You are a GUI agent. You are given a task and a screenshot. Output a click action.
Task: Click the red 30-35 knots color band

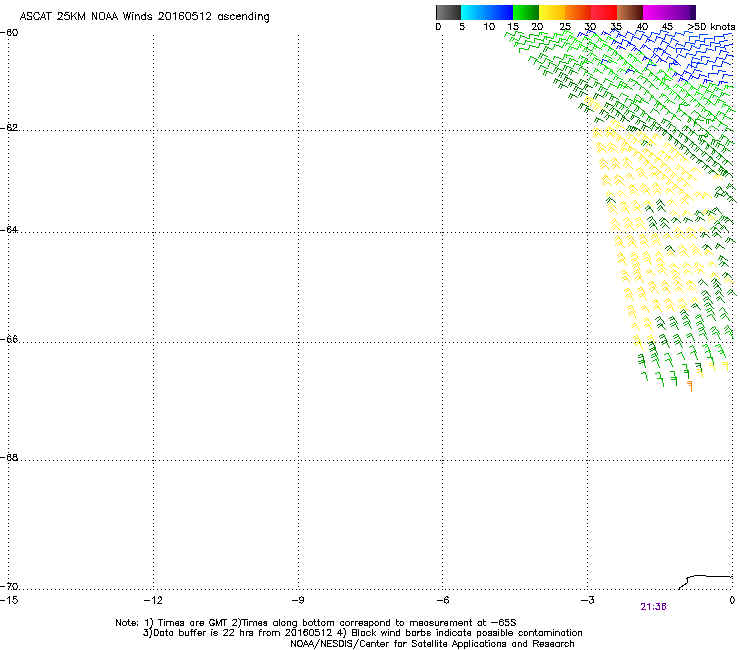click(x=604, y=12)
